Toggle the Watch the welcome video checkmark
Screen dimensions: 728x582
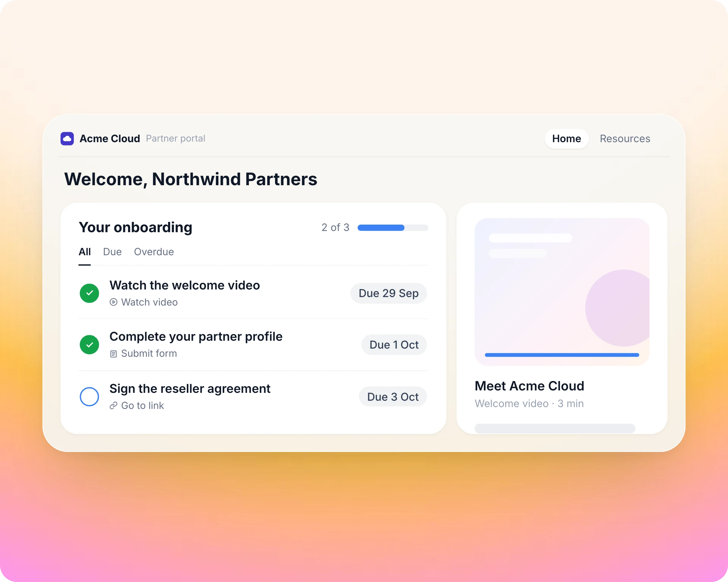89,293
